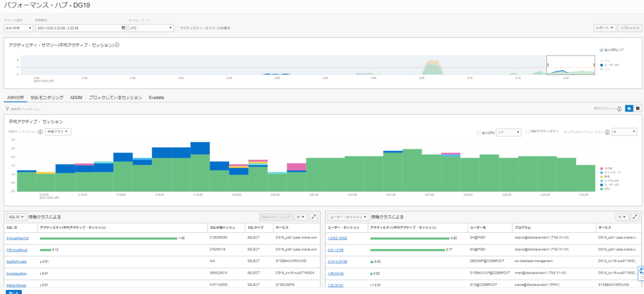This screenshot has width=644, height=294.
Task: Click User I/O legend entry in activity summary
Action: pos(610,65)
